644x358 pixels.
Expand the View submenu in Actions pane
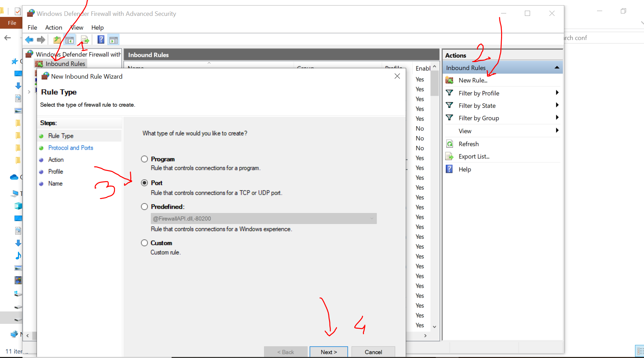click(x=557, y=130)
